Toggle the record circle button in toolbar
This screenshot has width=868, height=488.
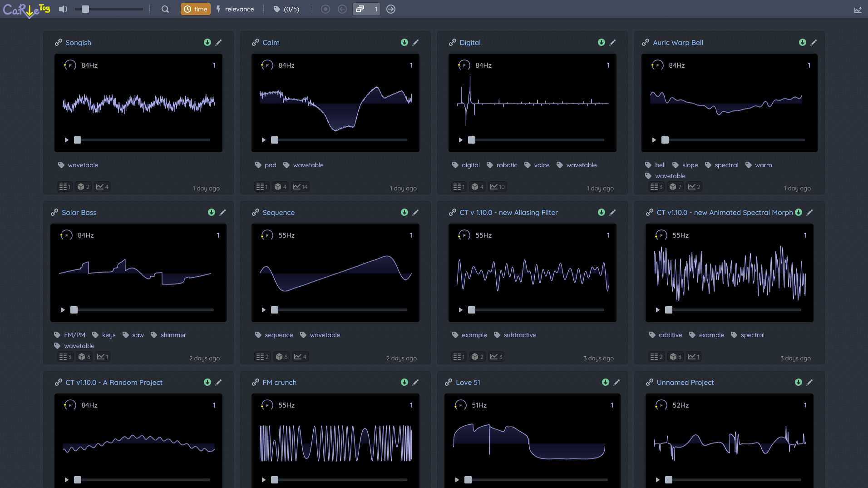[x=325, y=9]
